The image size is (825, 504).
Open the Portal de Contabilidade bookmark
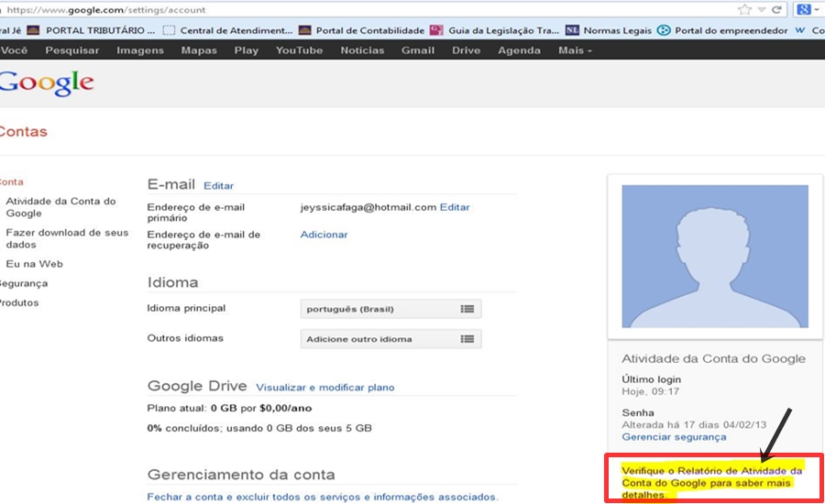(361, 30)
